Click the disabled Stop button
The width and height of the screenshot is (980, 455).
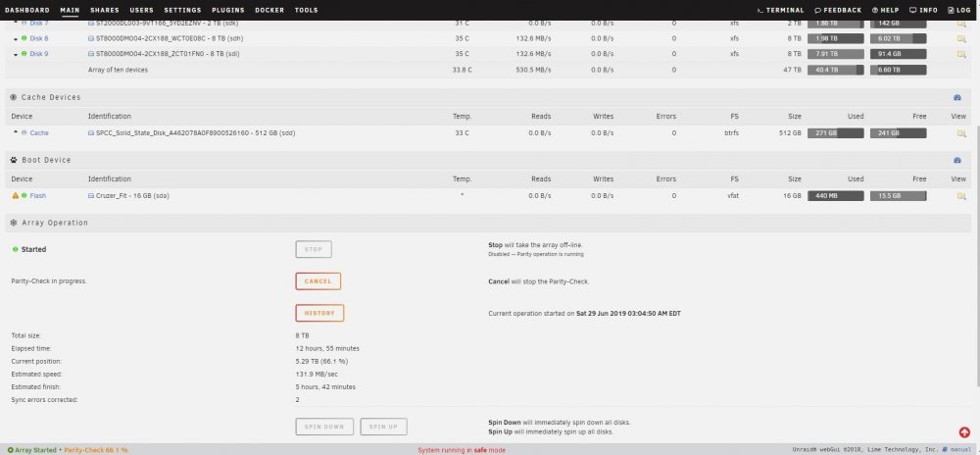[314, 249]
